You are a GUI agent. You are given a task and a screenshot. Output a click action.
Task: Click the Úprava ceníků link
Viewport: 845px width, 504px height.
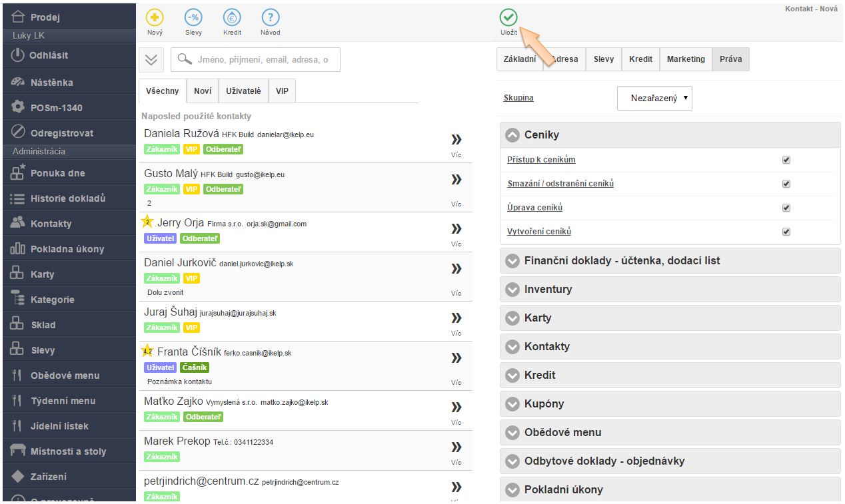tap(534, 208)
